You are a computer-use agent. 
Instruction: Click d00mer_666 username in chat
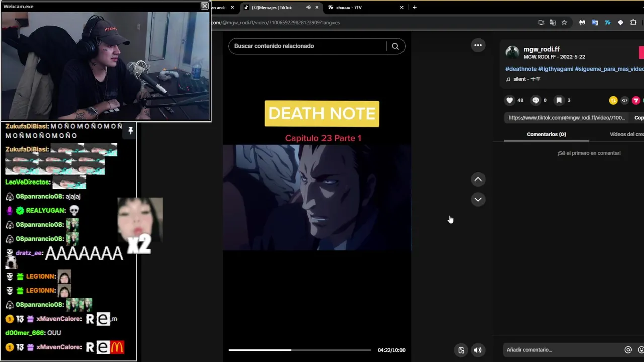coord(25,333)
